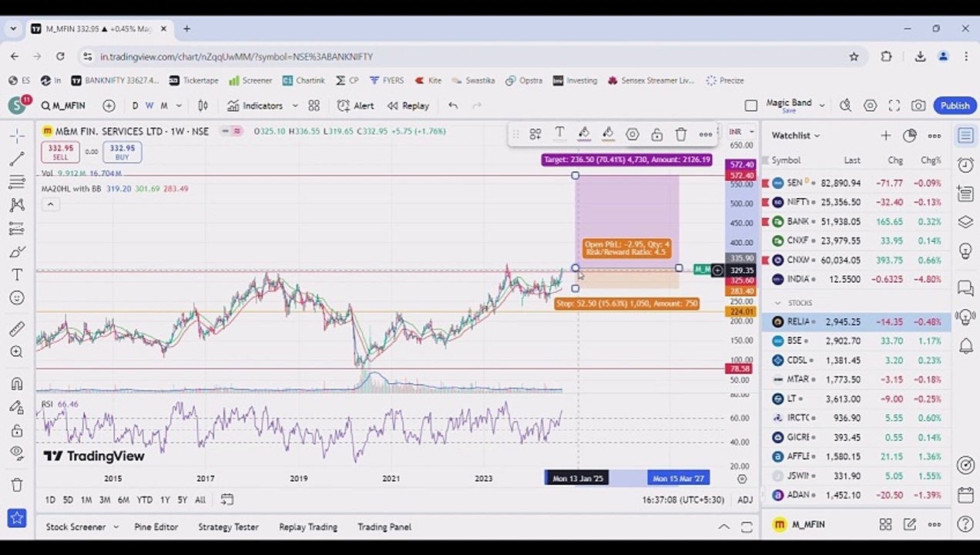Add symbol to Watchlist plus icon
The width and height of the screenshot is (980, 555).
coord(886,136)
